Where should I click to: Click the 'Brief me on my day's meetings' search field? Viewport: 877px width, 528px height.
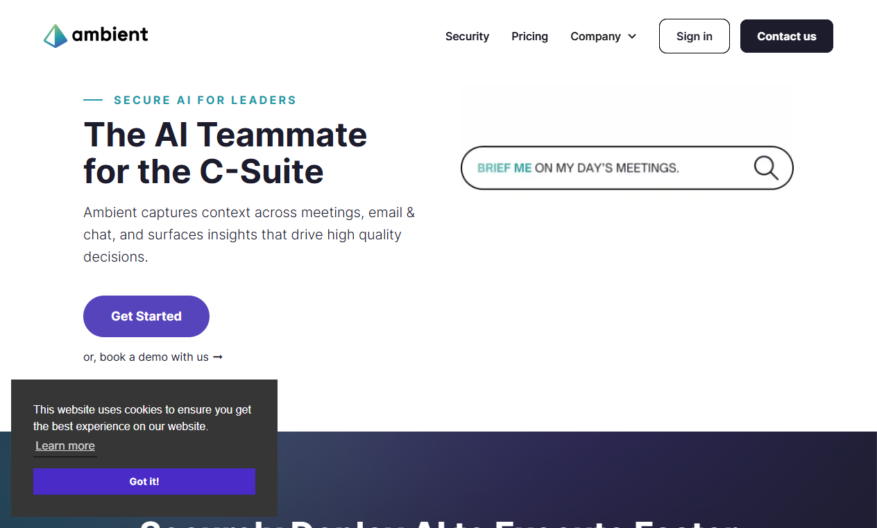(627, 168)
